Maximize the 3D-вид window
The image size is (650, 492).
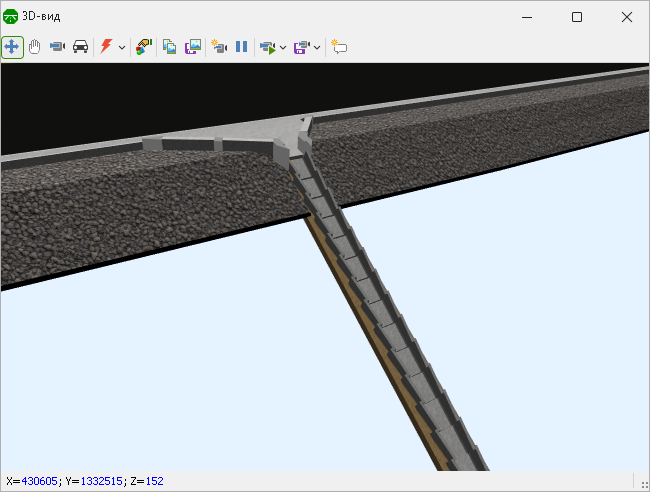[x=577, y=17]
